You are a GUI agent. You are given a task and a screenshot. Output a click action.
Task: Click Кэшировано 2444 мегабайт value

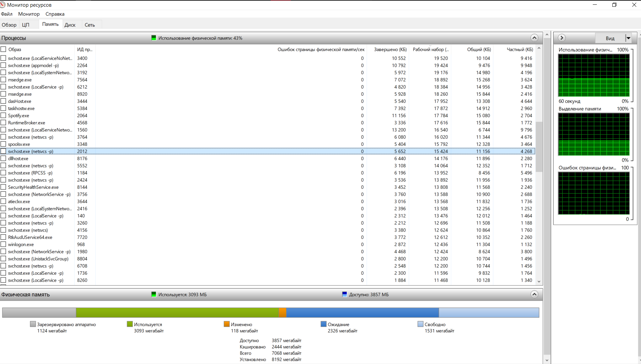coord(286,347)
